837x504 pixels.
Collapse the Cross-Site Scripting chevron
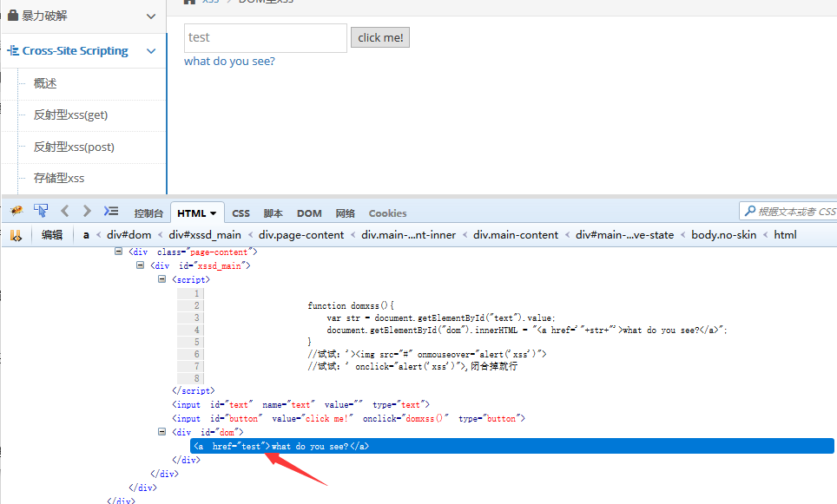point(151,51)
